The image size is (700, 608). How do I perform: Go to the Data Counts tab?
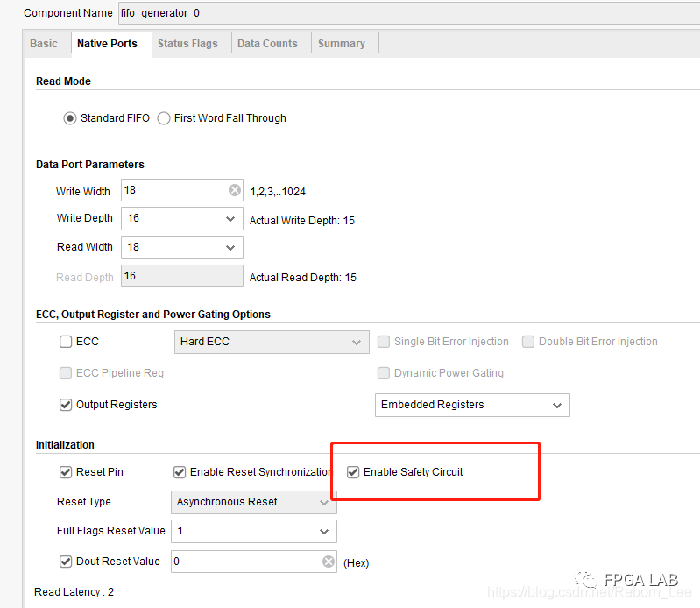(x=267, y=44)
